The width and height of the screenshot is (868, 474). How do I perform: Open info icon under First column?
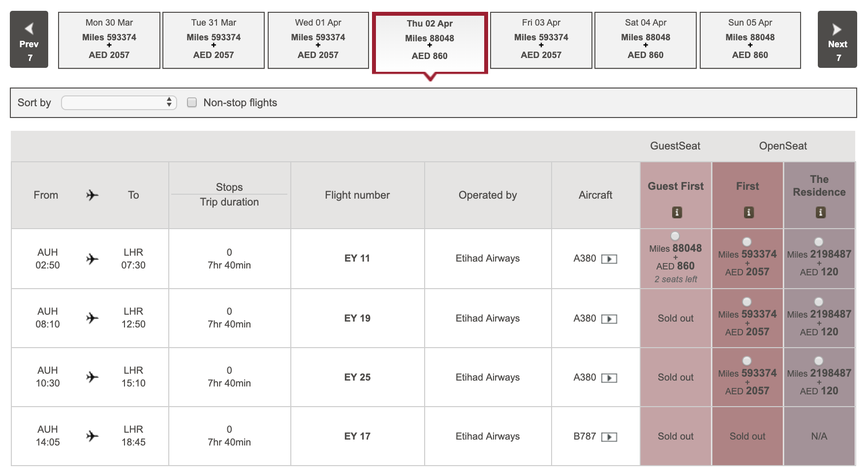point(748,212)
